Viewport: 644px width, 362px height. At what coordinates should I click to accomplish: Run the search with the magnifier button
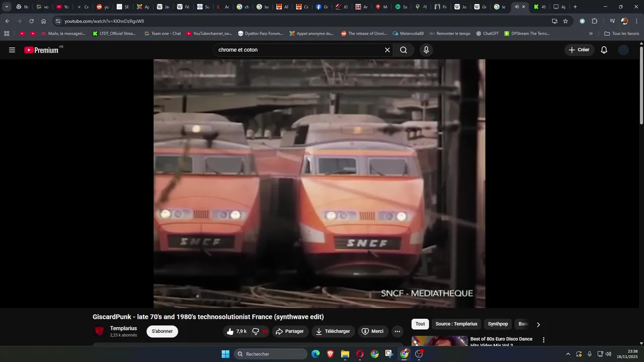(x=404, y=50)
